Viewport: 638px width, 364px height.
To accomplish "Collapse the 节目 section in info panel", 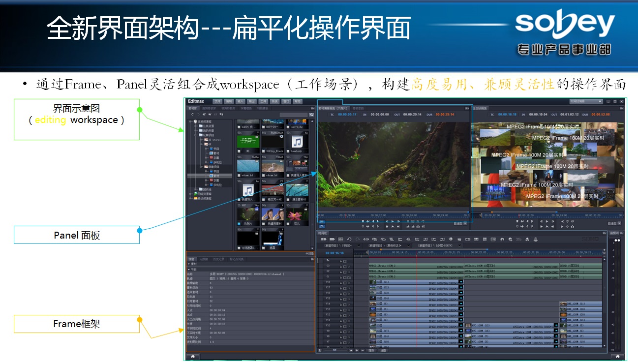I will 189,270.
